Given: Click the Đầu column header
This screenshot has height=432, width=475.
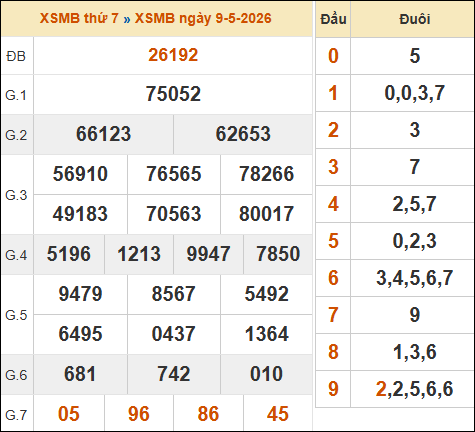Looking at the screenshot, I should tap(333, 19).
